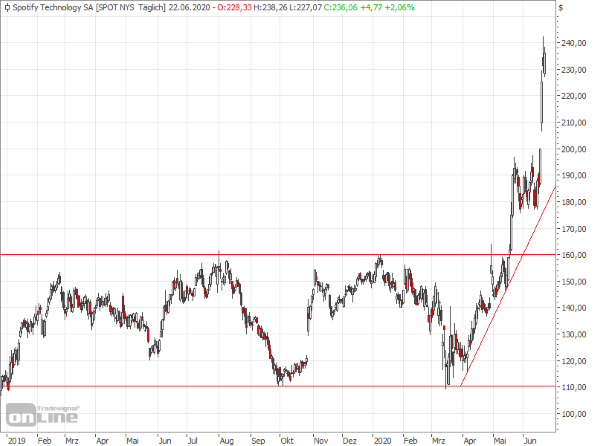Click the low value L:227,07

pos(305,8)
